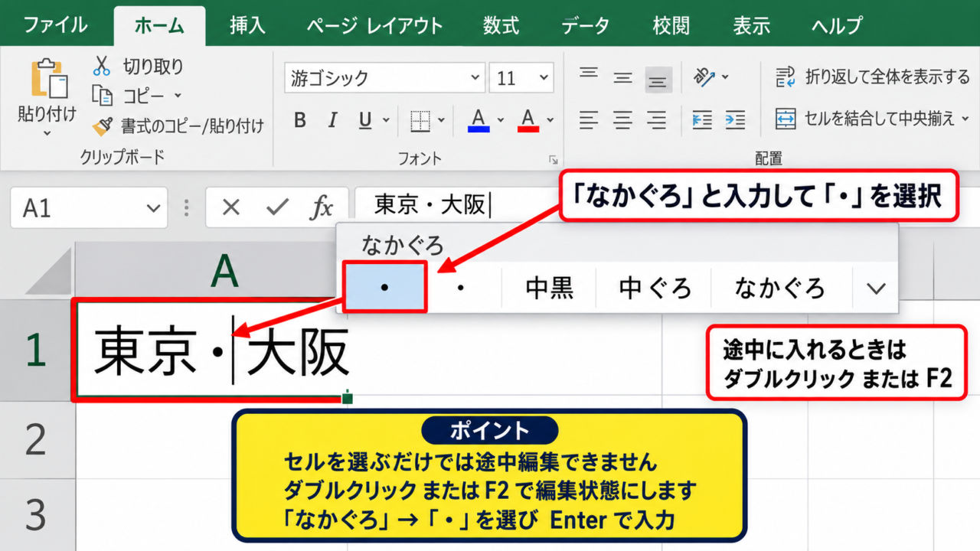Open the Borders dropdown arrow
The height and width of the screenshot is (551, 980).
[x=441, y=121]
